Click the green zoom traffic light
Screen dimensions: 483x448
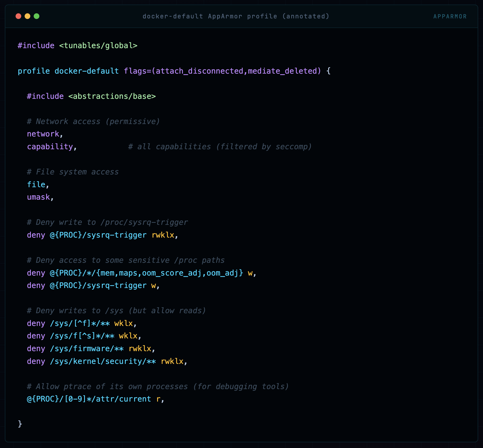coord(36,16)
